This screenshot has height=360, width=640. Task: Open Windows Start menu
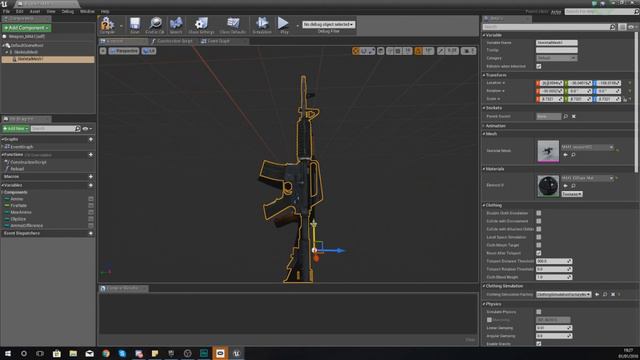click(x=7, y=353)
